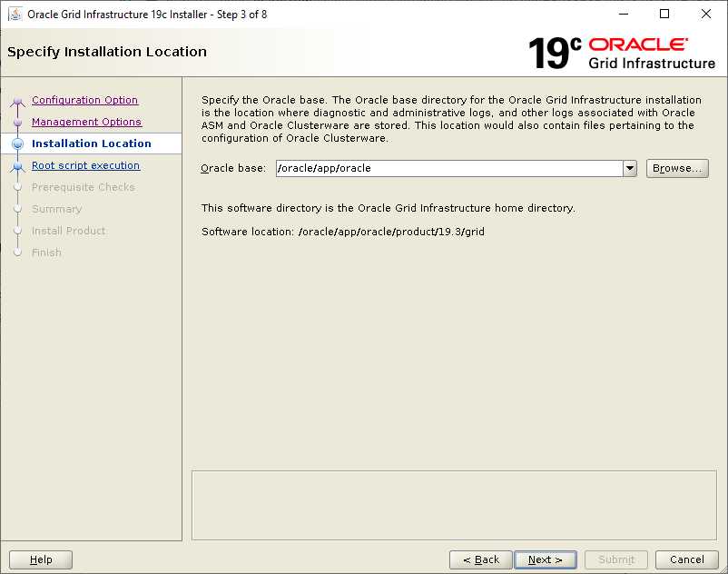This screenshot has width=728, height=574.
Task: Go Back to the previous step
Action: click(481, 559)
